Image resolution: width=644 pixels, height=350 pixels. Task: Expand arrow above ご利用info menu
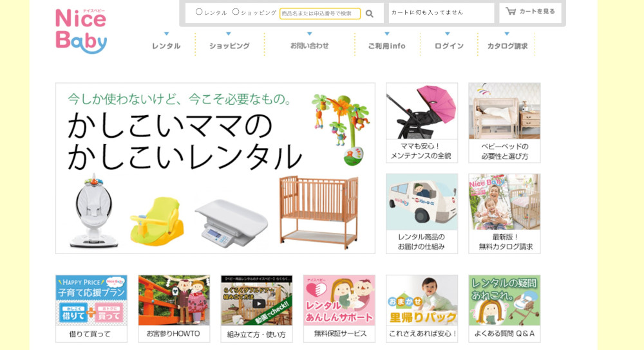[386, 33]
